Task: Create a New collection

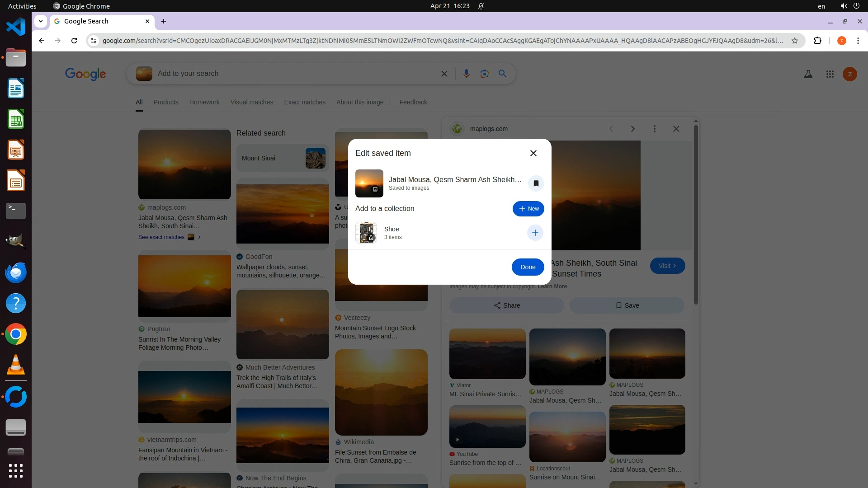Action: pos(528,209)
